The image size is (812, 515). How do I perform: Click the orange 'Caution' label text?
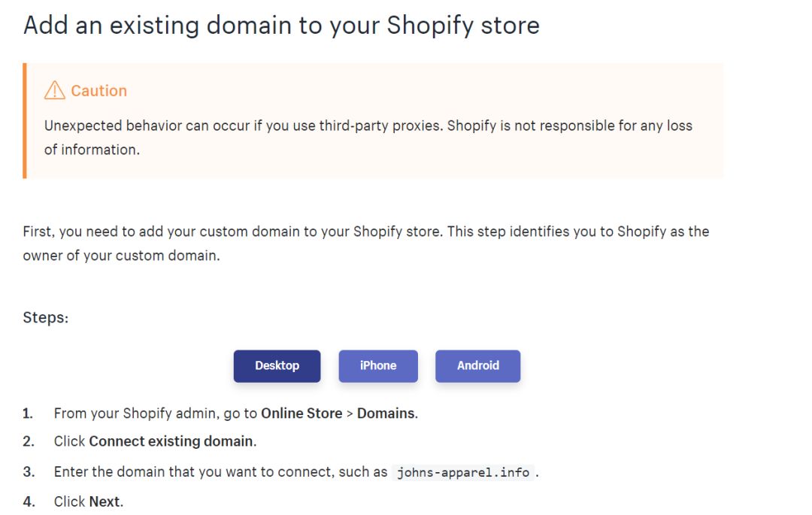[x=98, y=91]
